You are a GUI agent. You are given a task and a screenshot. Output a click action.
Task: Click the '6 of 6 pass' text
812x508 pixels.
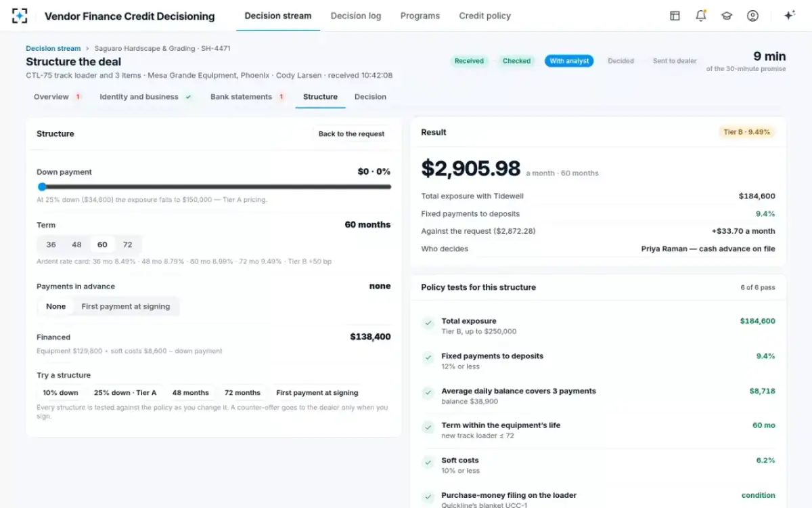coord(758,288)
